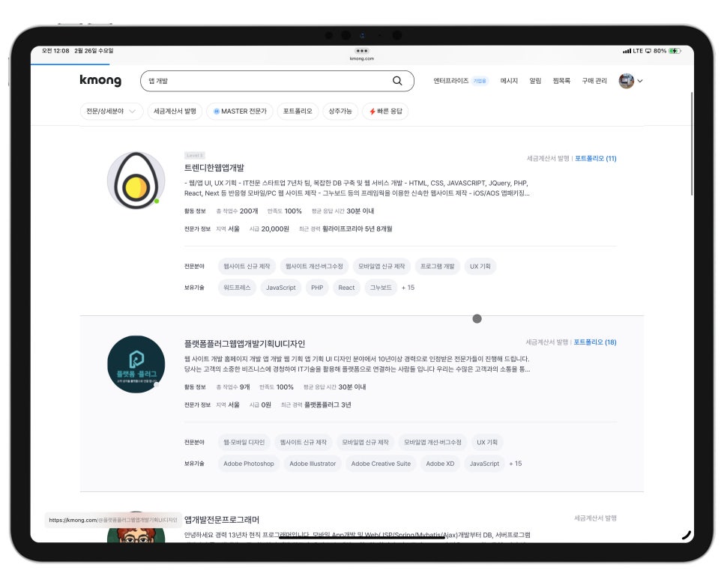Select the Adobe XD skill tag
Viewport: 724px width, 588px height.
[x=440, y=464]
